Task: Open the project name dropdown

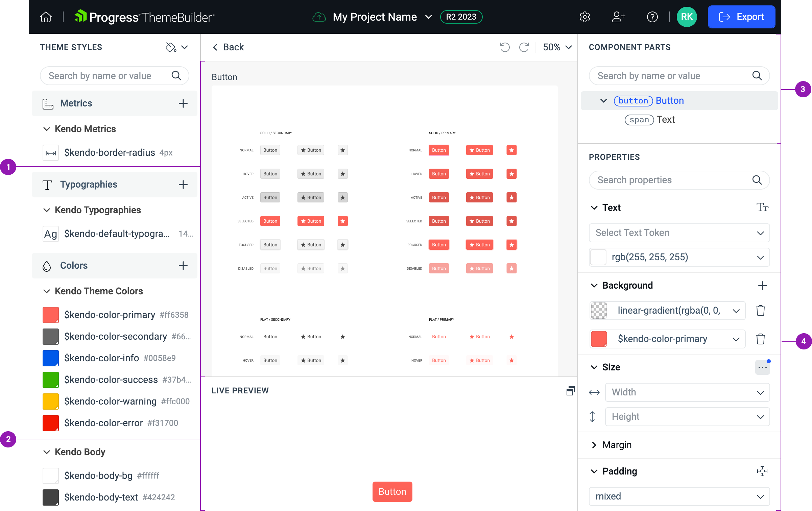Action: pyautogui.click(x=428, y=17)
